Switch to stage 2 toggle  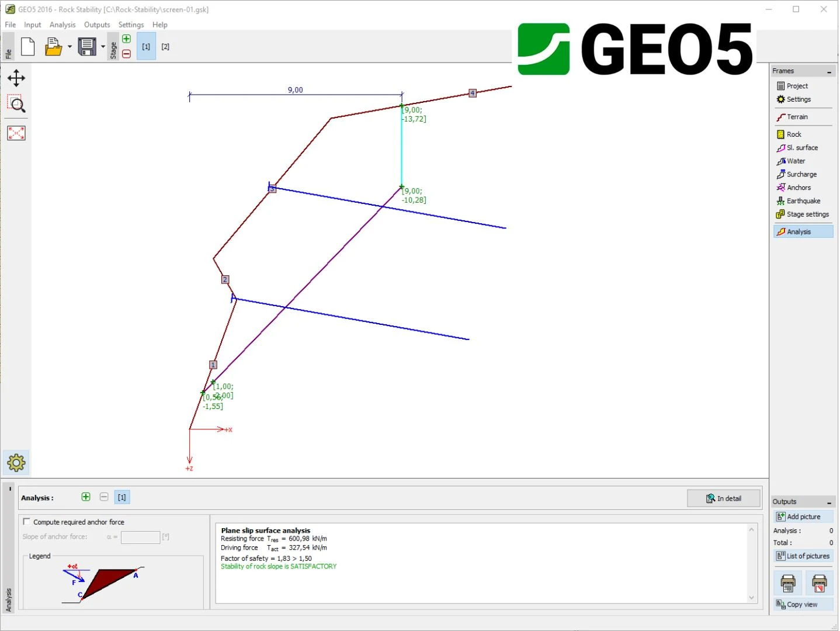click(x=165, y=47)
